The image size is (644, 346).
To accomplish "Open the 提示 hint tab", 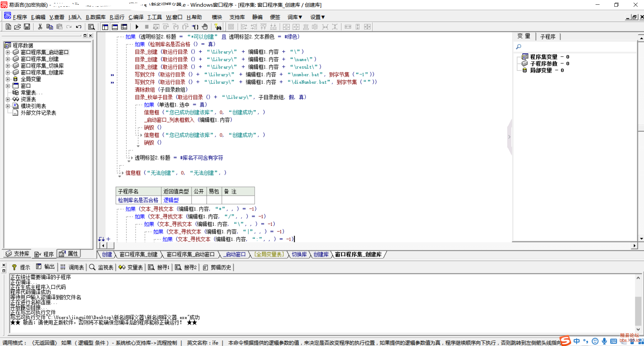I will tap(21, 267).
